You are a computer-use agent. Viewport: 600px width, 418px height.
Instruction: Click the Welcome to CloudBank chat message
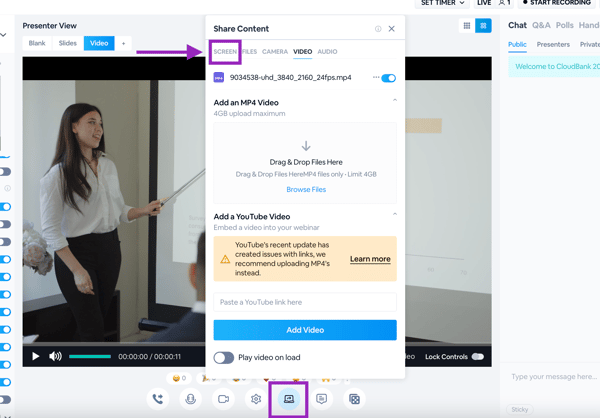click(x=554, y=67)
